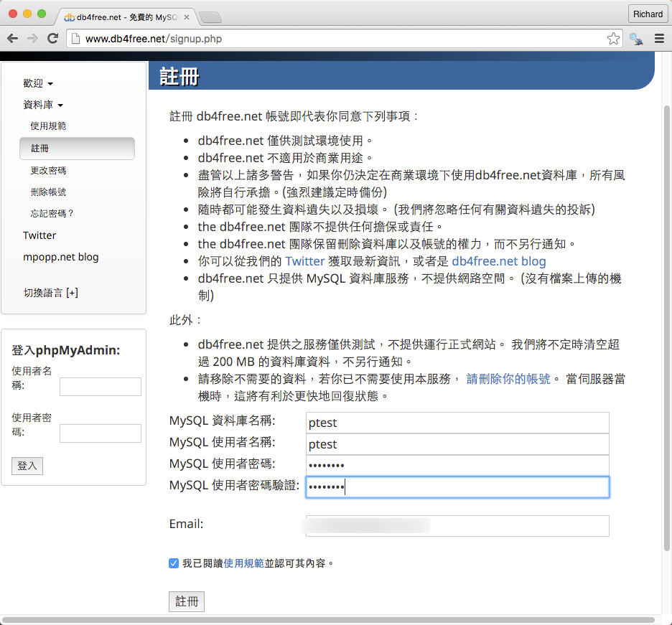This screenshot has width=672, height=625.
Task: Uncheck the 我已閱讀使用規範 checkbox
Action: coord(174,563)
